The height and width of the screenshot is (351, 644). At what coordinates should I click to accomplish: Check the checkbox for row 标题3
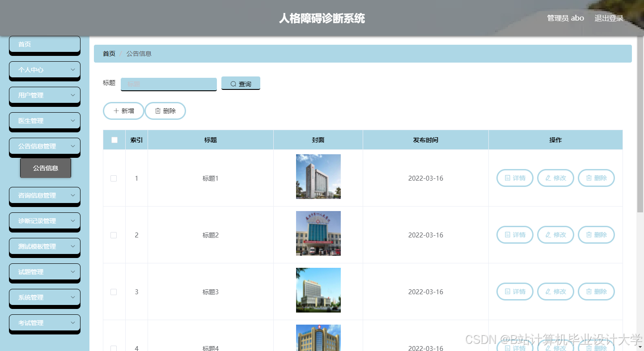pos(114,292)
